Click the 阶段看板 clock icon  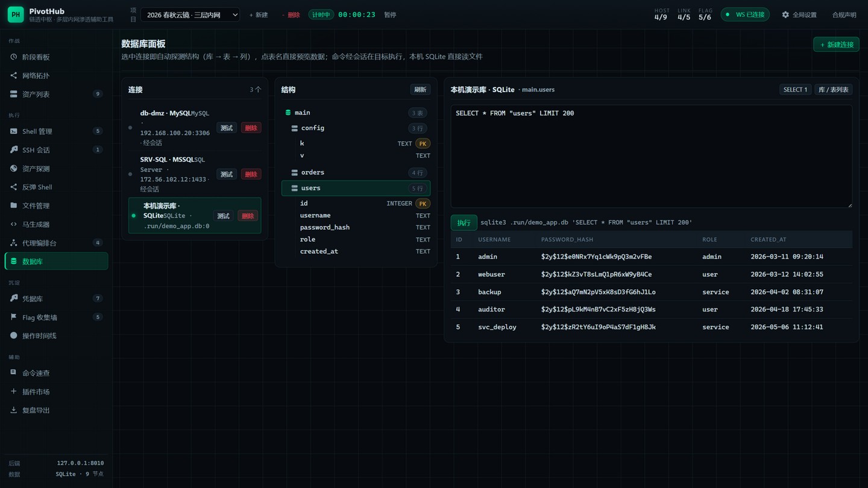click(x=14, y=57)
